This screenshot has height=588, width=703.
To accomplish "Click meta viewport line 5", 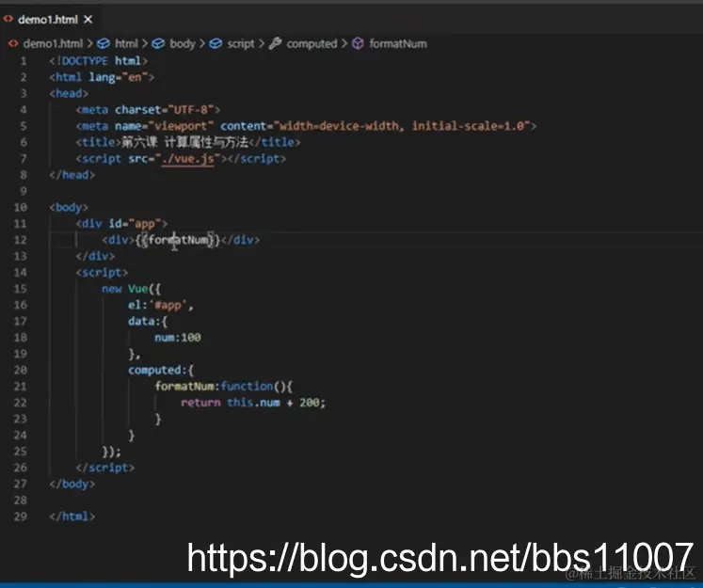I will tap(306, 126).
